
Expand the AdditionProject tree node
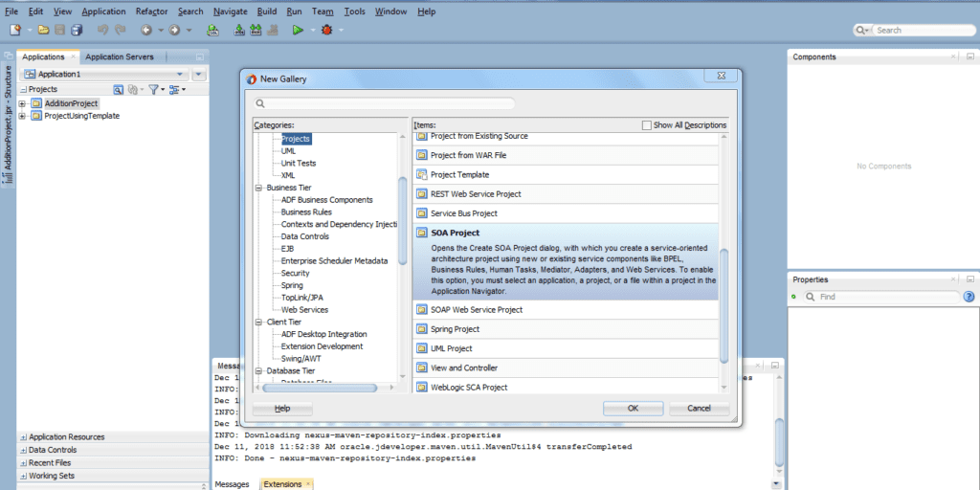click(x=23, y=103)
